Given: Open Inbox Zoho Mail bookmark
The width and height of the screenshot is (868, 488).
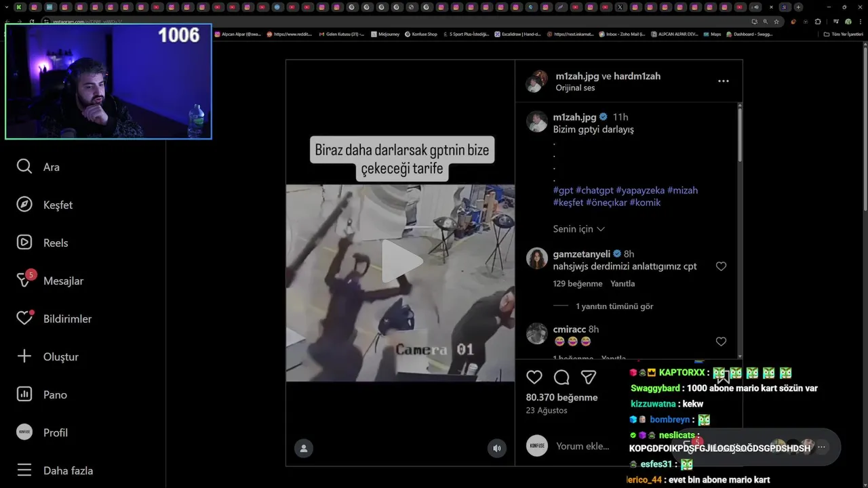Looking at the screenshot, I should 622,34.
